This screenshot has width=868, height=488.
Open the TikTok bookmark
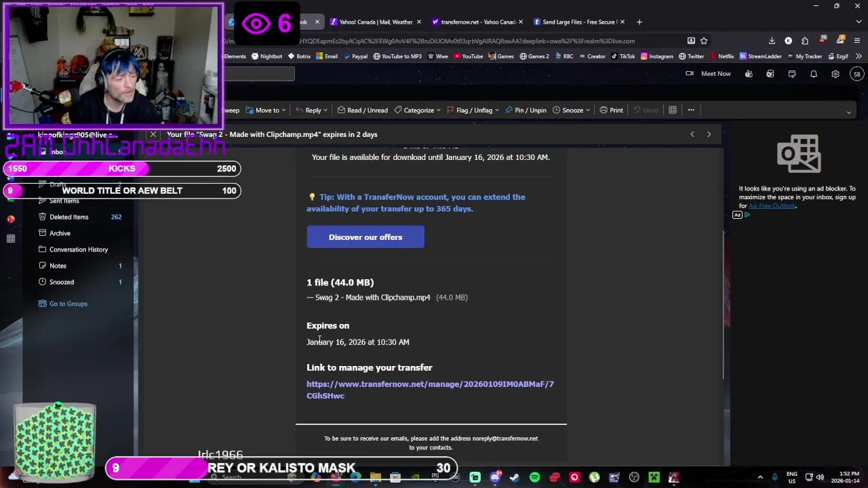623,56
